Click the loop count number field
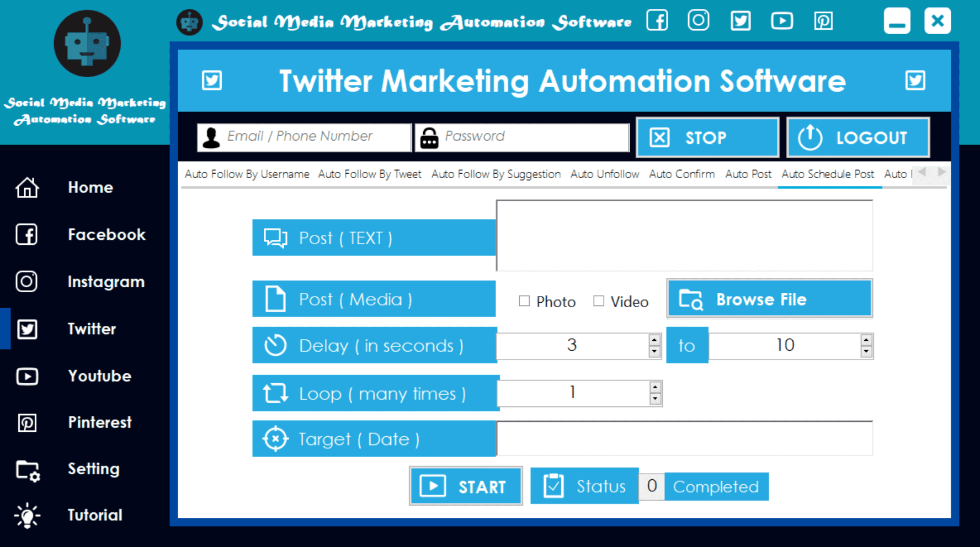This screenshot has width=980, height=547. coord(573,393)
